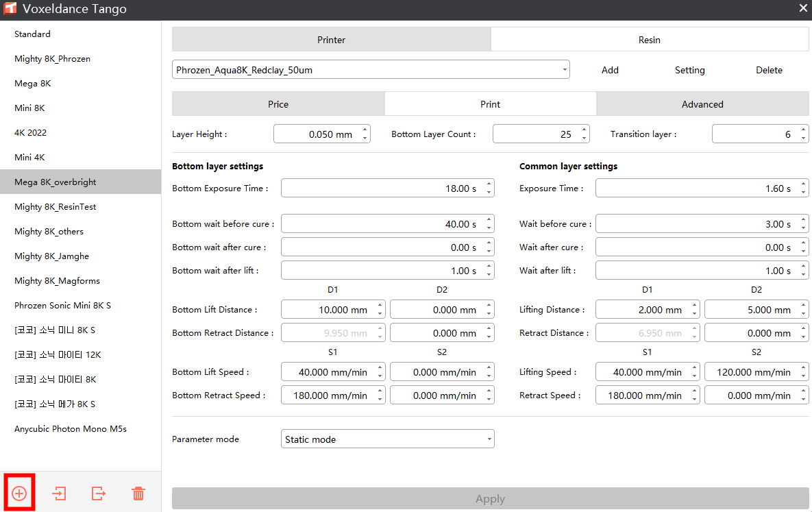Image resolution: width=812 pixels, height=512 pixels.
Task: Click the import profile icon
Action: point(60,493)
